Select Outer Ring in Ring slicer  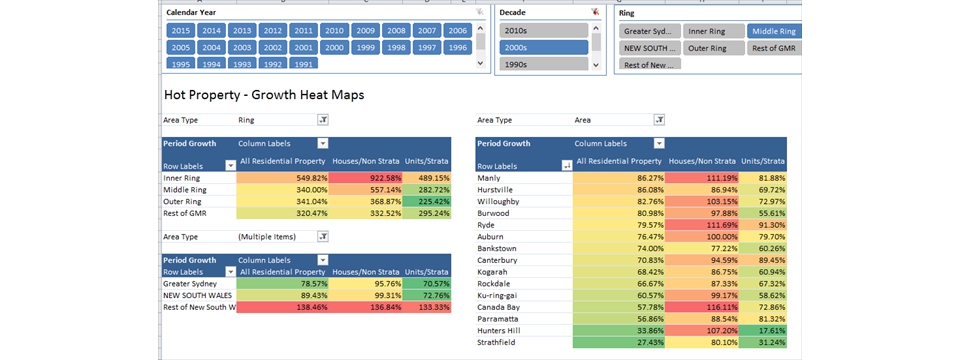tap(713, 48)
